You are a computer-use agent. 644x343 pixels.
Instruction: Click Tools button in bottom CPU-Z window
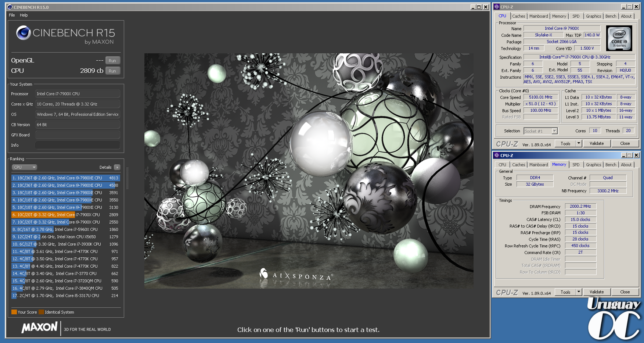coord(565,292)
